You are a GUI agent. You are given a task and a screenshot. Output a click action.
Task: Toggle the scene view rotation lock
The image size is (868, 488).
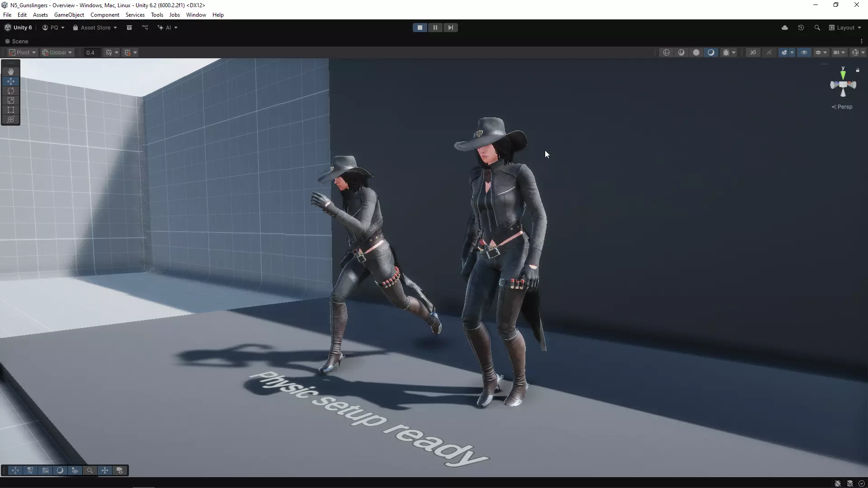point(858,70)
